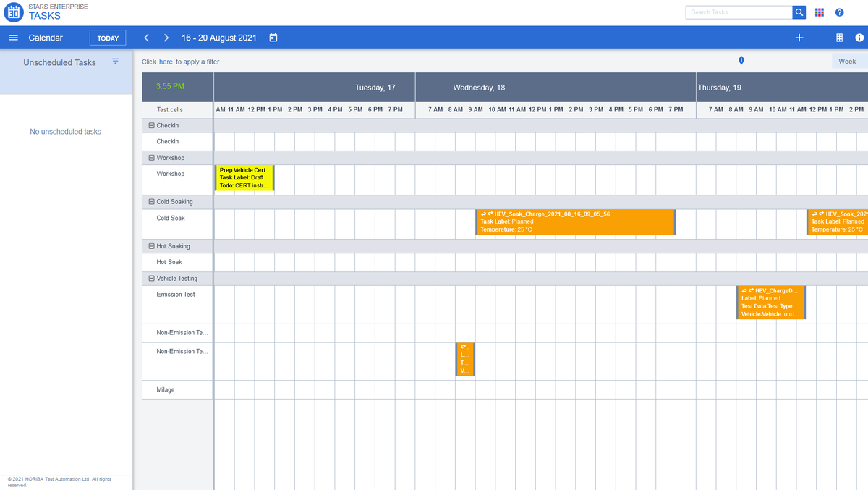Switch the calendar view using the Week button
This screenshot has height=490, width=868.
tap(846, 61)
